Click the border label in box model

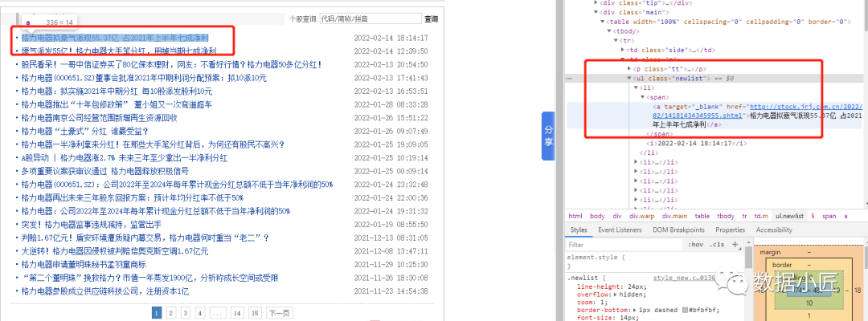coord(782,265)
